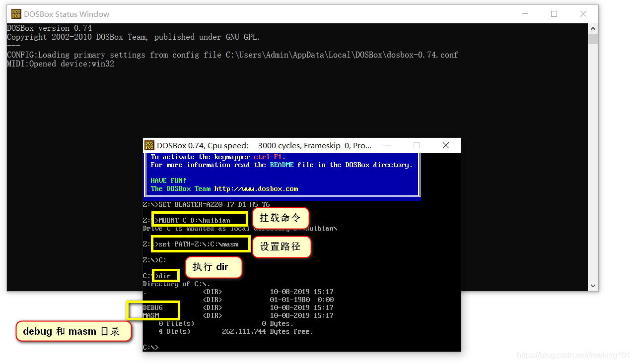Click the 'set PATH=Z:\;C:\masm' command
Screen dimensions: 634x364
tap(199, 244)
